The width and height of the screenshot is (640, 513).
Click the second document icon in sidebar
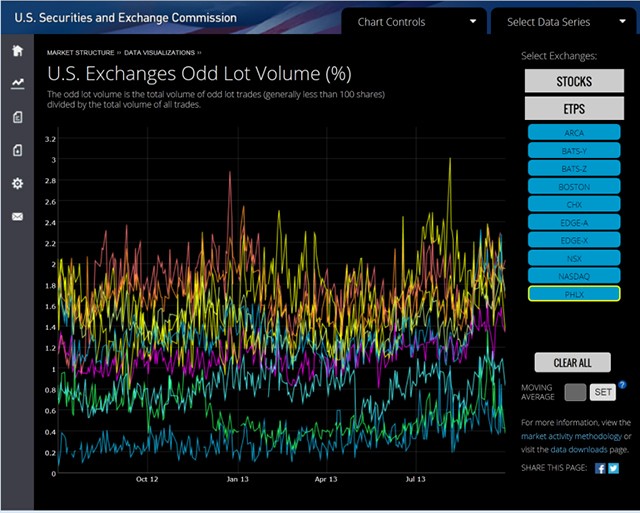click(17, 151)
